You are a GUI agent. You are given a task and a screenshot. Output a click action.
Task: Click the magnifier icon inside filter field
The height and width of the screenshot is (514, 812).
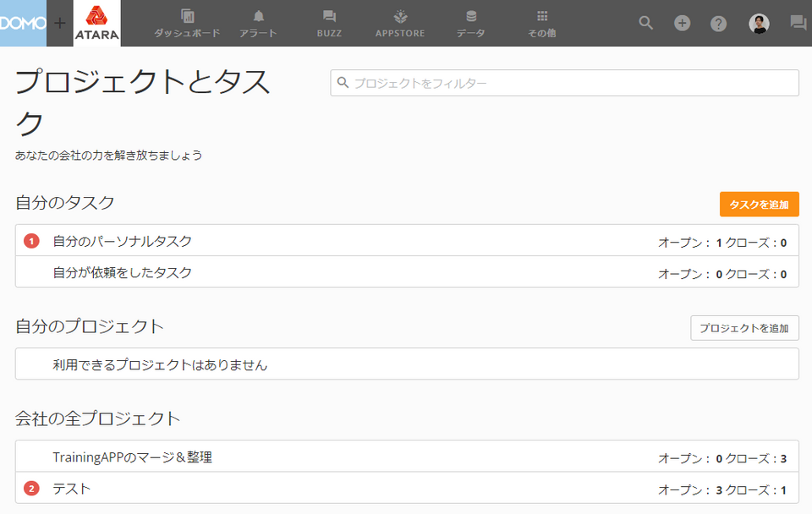click(343, 83)
